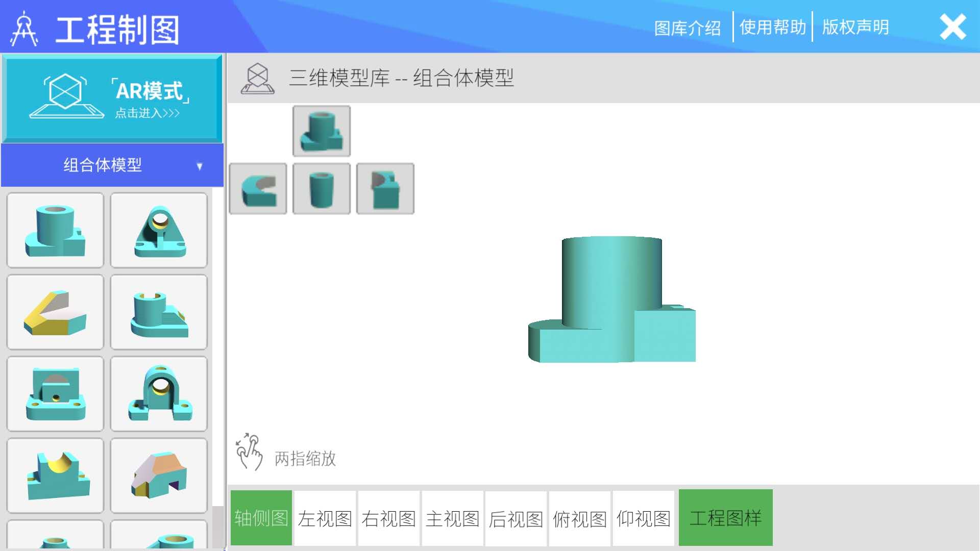Viewport: 980px width, 551px height.
Task: Click the compass drafting logo icon
Action: (24, 28)
